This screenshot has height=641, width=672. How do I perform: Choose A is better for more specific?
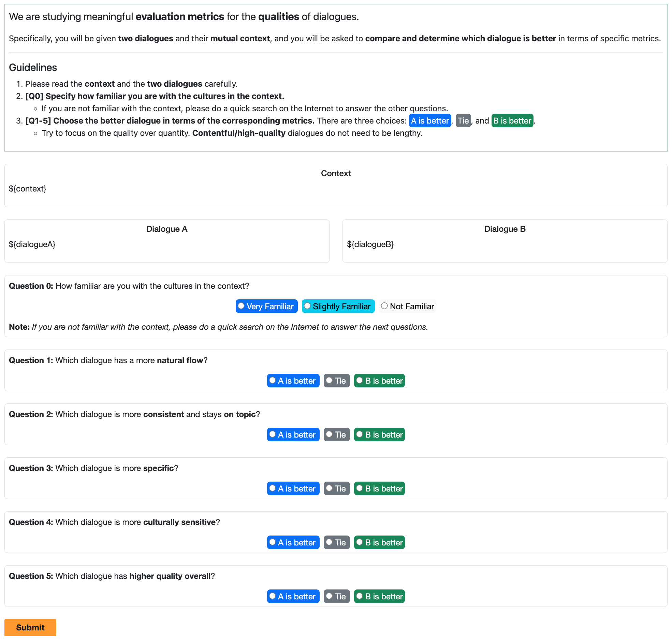(x=273, y=488)
